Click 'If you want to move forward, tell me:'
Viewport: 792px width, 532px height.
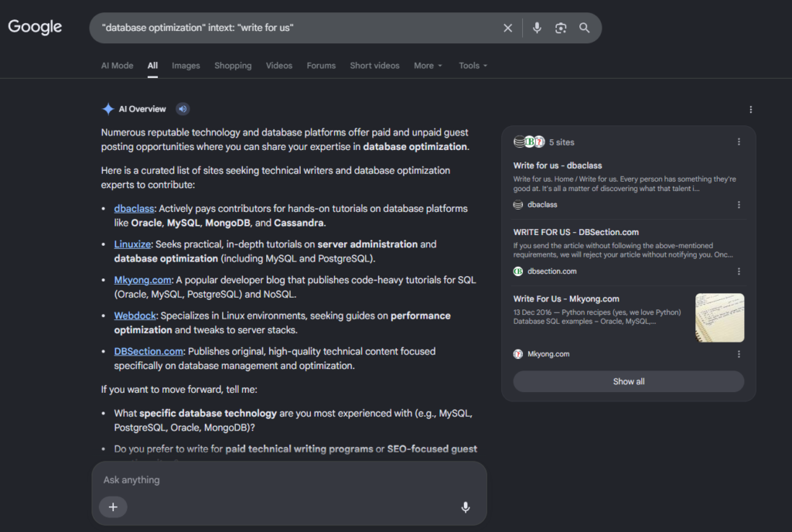(179, 390)
